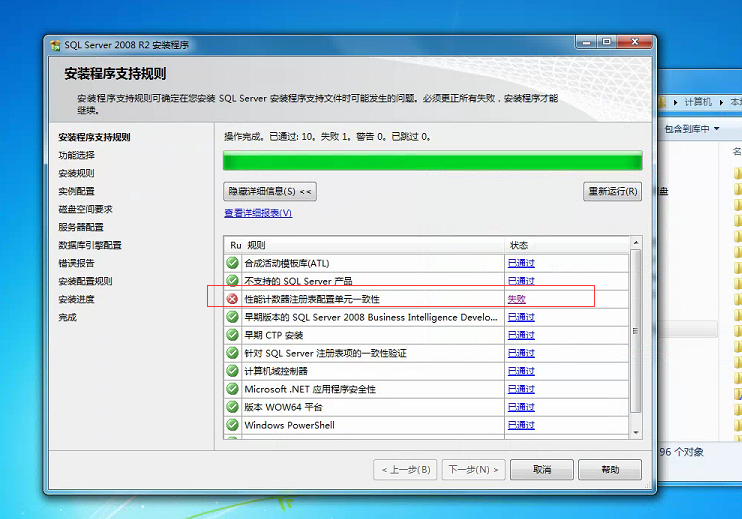This screenshot has width=742, height=519.
Task: Click Ru column header
Action: coord(235,245)
